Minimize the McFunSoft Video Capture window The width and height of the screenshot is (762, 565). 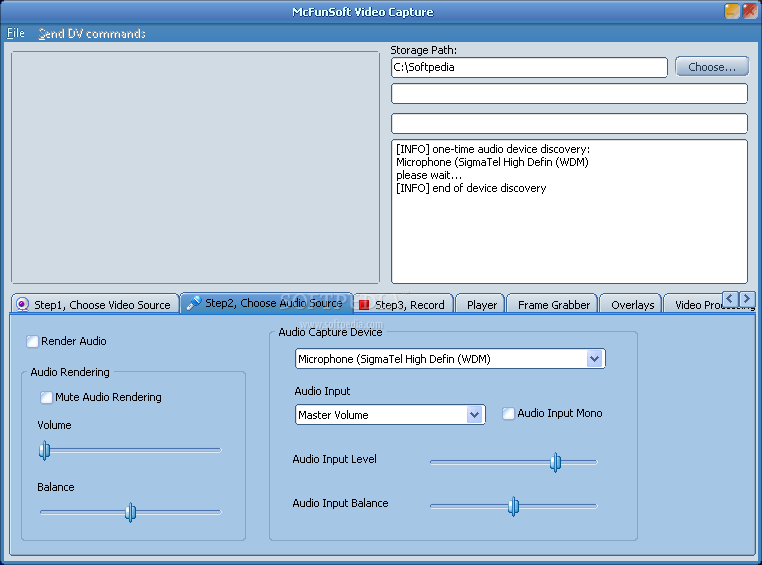click(x=732, y=11)
